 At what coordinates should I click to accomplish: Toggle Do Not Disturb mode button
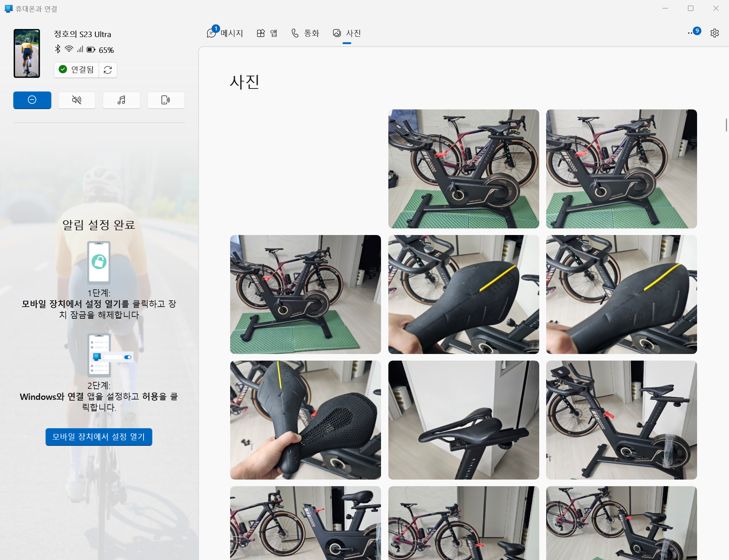[32, 100]
